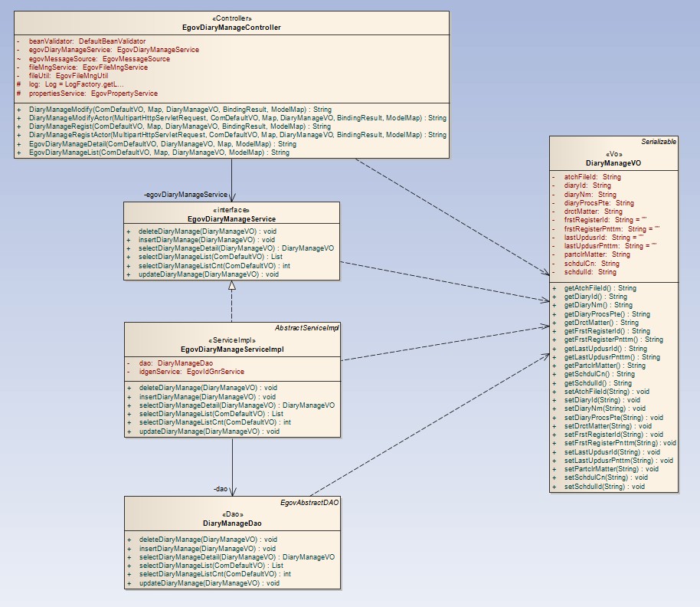Screen dimensions: 700x607
Task: Select the EgovDiaryManageServiceImpl class name
Action: pyautogui.click(x=231, y=349)
